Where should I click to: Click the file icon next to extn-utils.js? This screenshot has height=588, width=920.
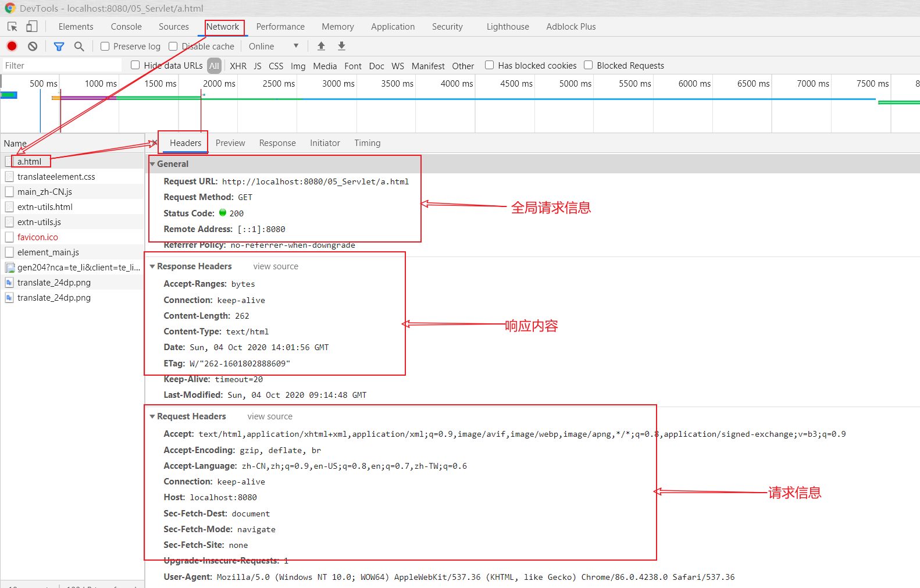9,222
